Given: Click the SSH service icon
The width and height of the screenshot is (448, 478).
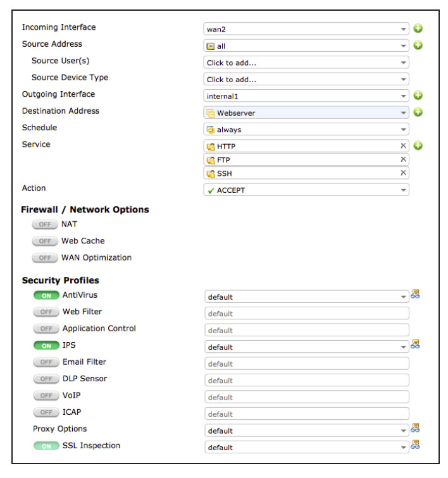Looking at the screenshot, I should [211, 174].
